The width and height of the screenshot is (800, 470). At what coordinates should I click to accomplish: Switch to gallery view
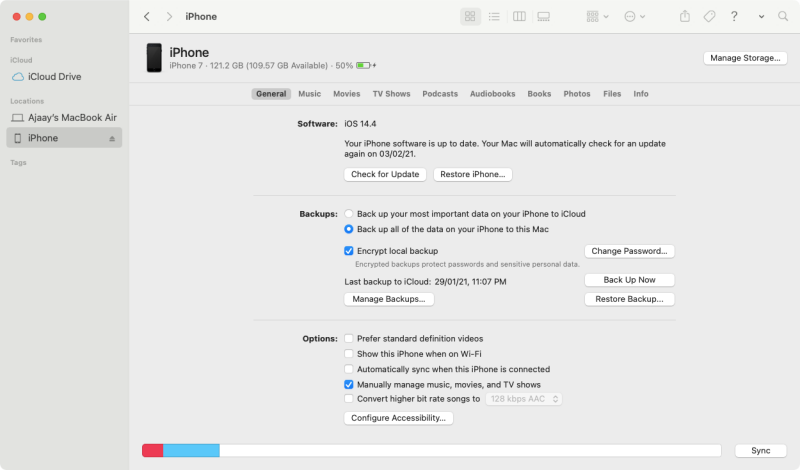(543, 17)
